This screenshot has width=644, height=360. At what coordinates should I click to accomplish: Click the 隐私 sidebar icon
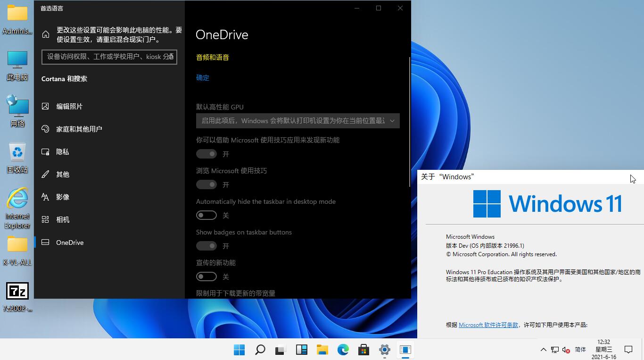tap(45, 151)
